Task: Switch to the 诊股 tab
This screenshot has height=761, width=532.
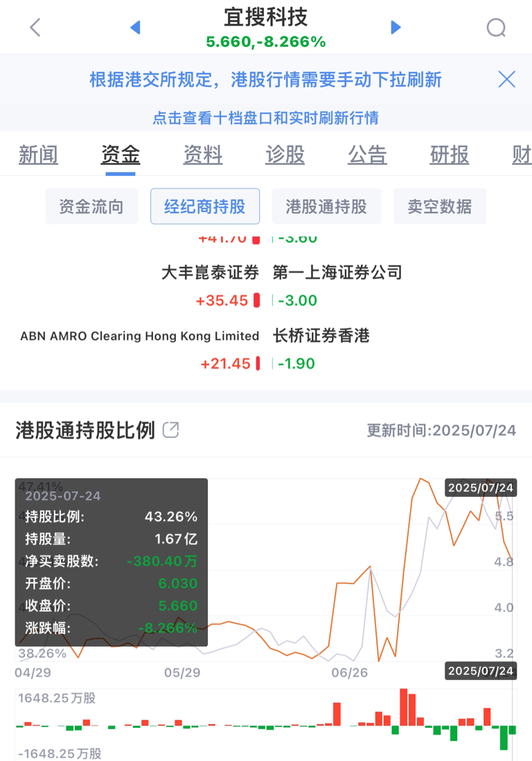Action: coord(285,155)
